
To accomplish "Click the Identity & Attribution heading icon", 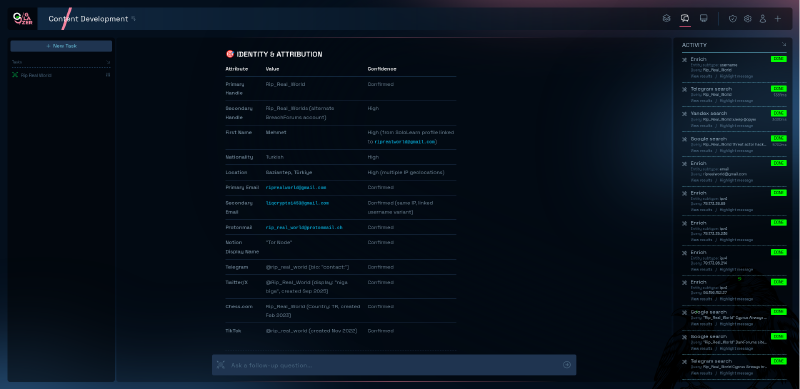I will point(230,54).
